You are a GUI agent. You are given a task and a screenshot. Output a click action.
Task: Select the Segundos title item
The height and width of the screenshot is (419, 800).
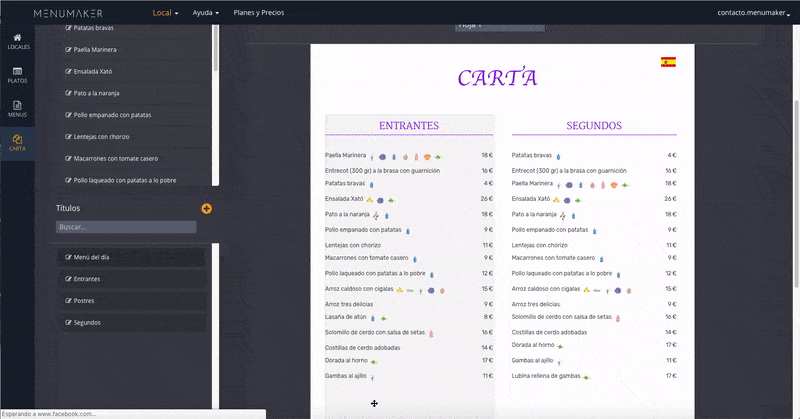tap(132, 323)
